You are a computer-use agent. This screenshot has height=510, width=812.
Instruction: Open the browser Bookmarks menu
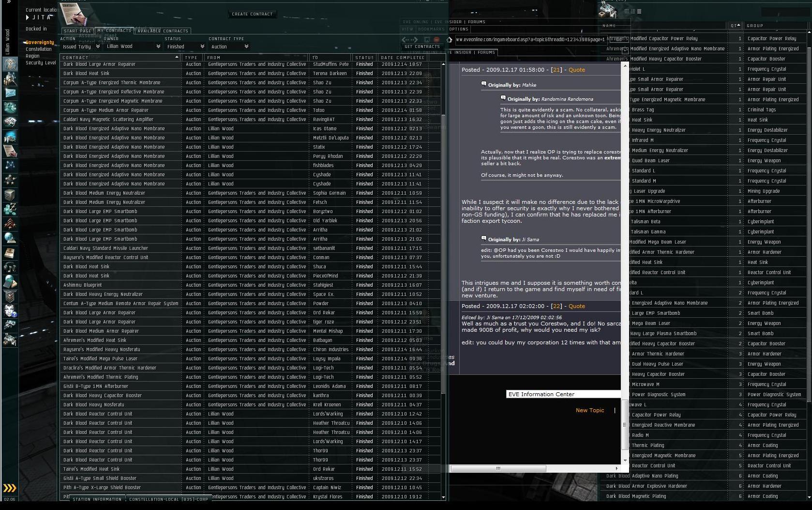coord(431,29)
